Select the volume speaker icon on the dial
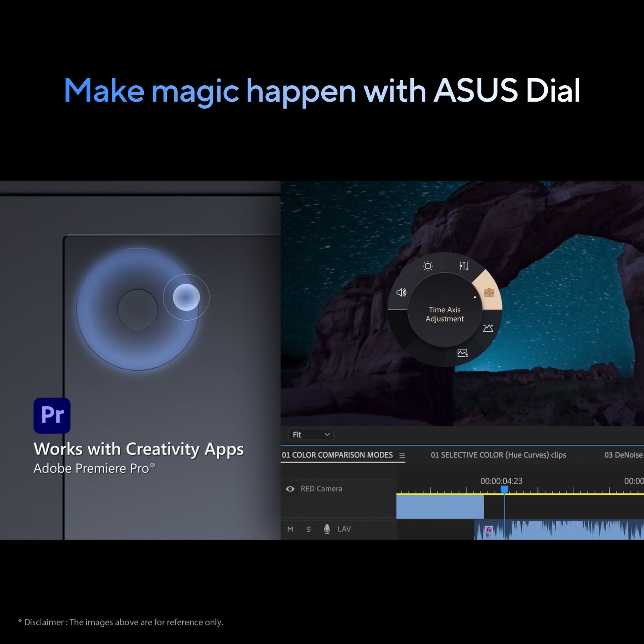 [401, 293]
